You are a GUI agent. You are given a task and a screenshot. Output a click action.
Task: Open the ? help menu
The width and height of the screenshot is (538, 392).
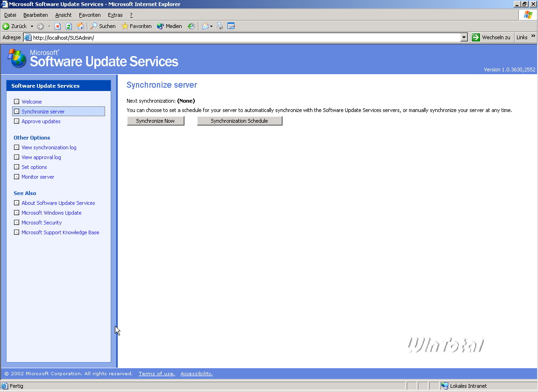coord(131,15)
